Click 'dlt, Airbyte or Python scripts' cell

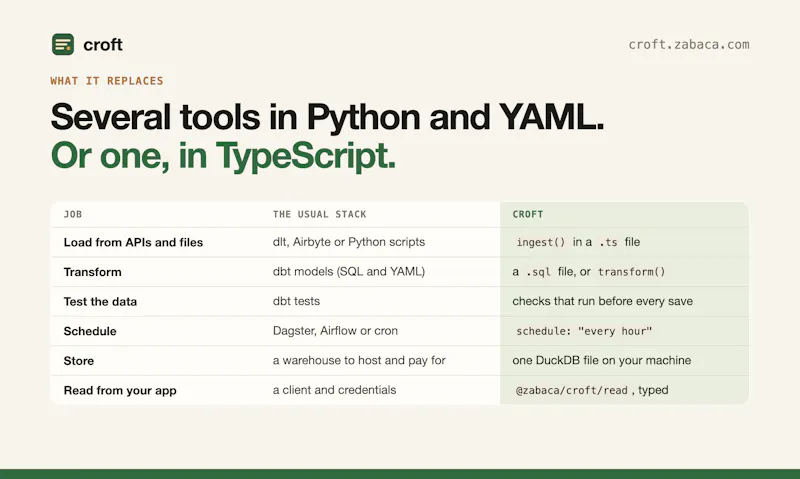pyautogui.click(x=348, y=242)
